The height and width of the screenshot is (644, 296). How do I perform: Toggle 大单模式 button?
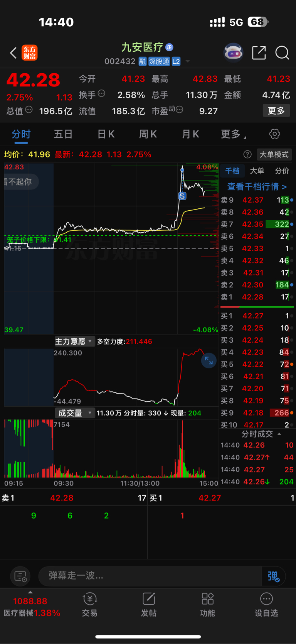[x=274, y=154]
